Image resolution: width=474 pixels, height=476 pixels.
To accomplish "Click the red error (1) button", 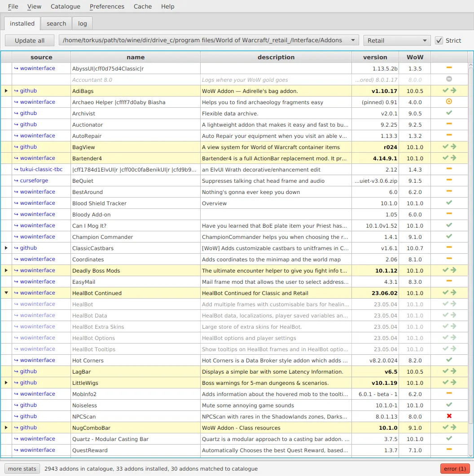I will 455,469.
